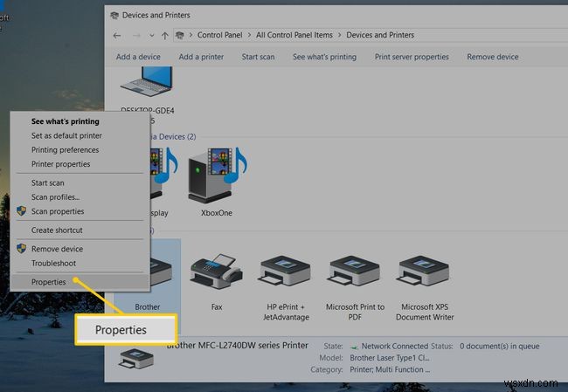Choose Create shortcut in context menu

tap(57, 230)
